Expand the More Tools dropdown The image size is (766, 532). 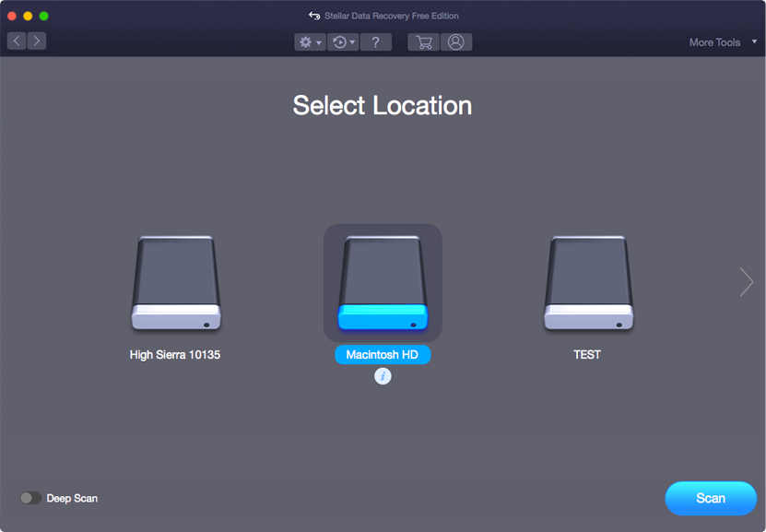[x=723, y=42]
